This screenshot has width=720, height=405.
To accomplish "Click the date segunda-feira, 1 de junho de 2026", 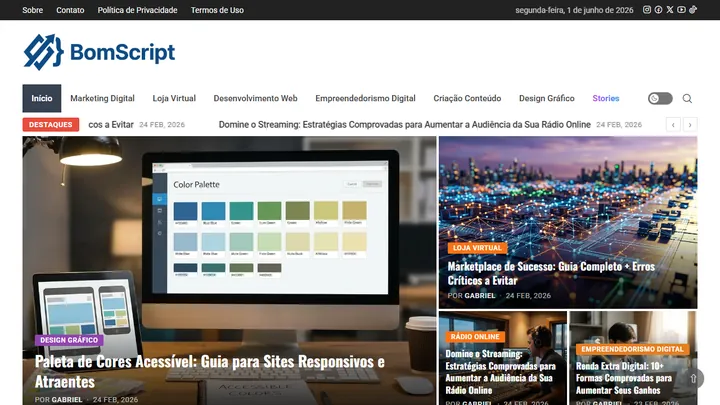I will [x=574, y=10].
